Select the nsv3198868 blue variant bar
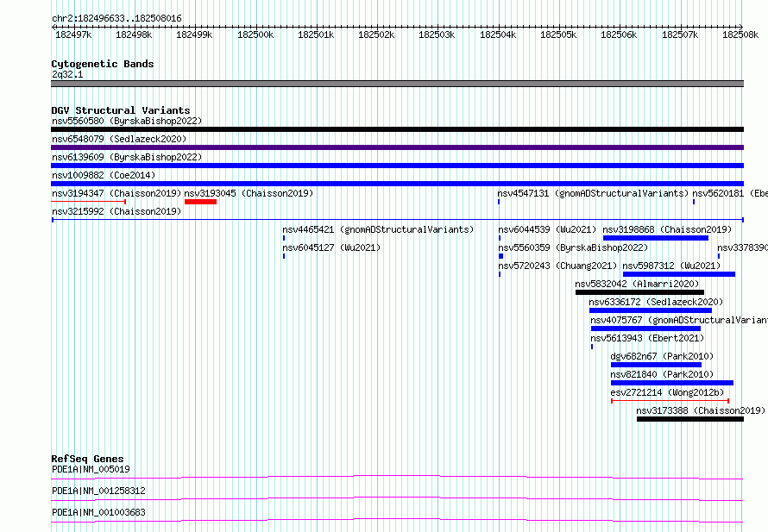Screen dimensions: 768x532 (x=656, y=238)
